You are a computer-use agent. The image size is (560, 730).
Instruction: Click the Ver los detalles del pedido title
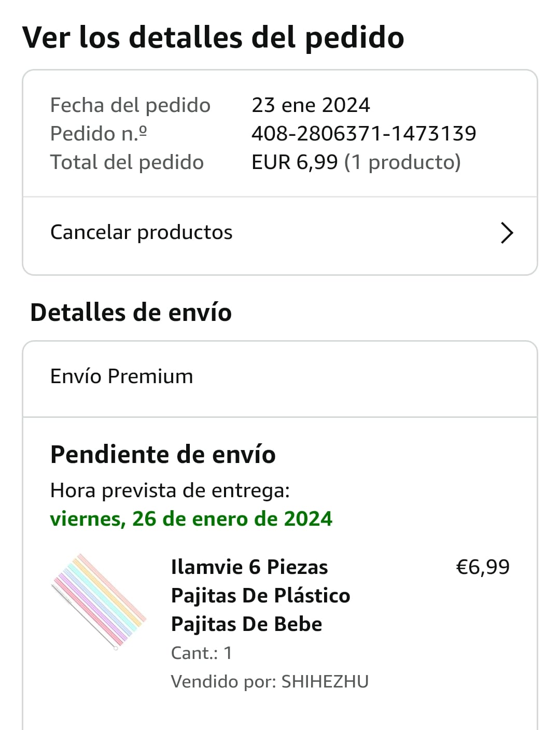coord(213,37)
